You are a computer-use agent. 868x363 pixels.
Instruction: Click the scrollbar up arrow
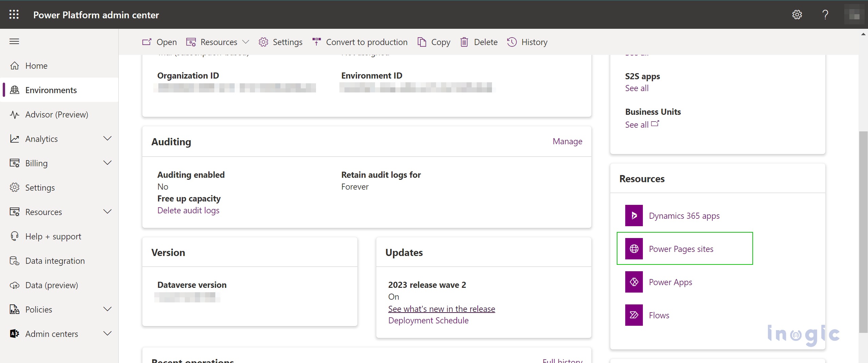click(863, 34)
